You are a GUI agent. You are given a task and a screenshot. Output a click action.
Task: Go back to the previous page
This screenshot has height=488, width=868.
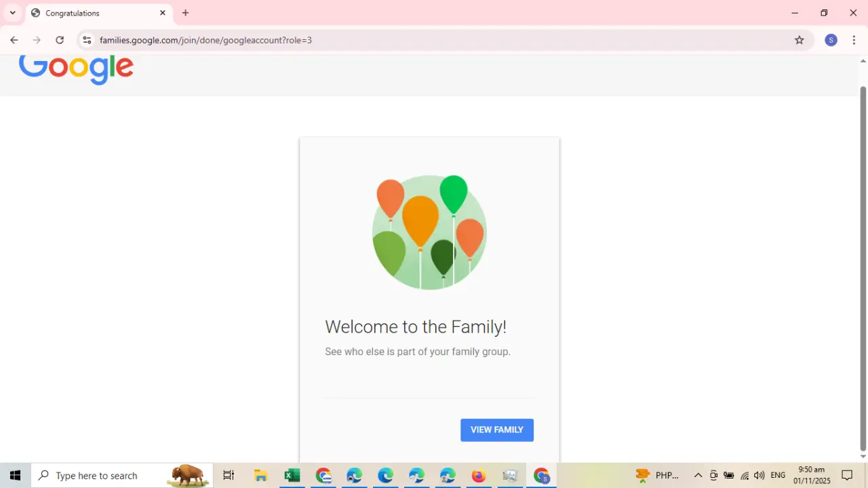click(14, 40)
